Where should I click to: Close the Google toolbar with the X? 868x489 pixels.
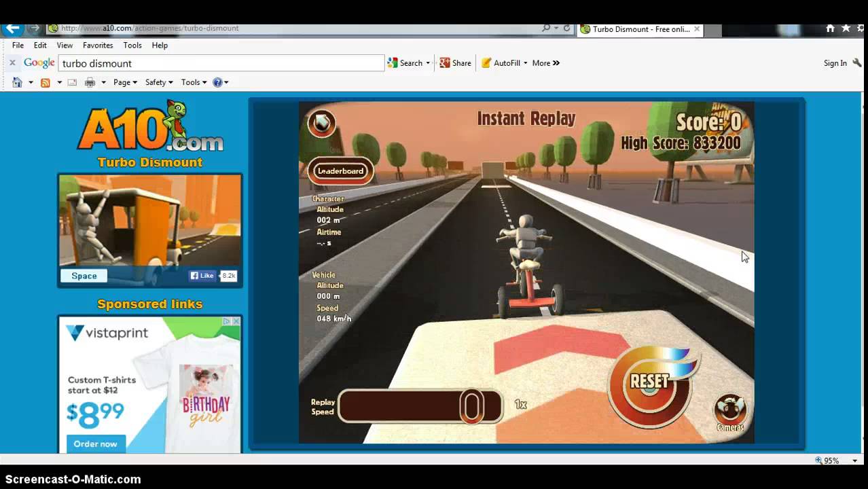(x=12, y=63)
